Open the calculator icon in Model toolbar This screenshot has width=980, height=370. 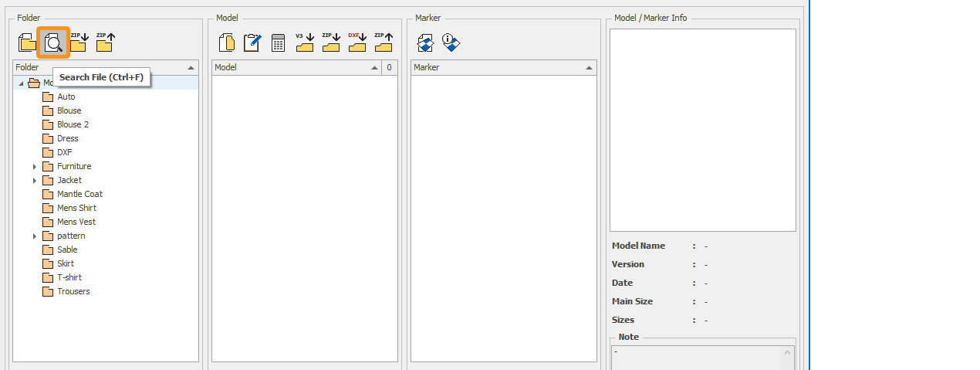click(x=279, y=42)
